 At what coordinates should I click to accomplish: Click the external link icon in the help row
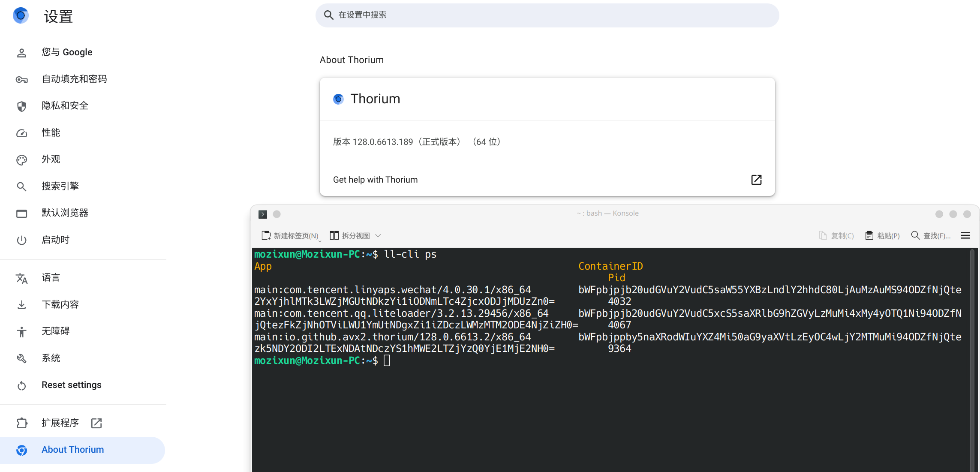tap(756, 180)
